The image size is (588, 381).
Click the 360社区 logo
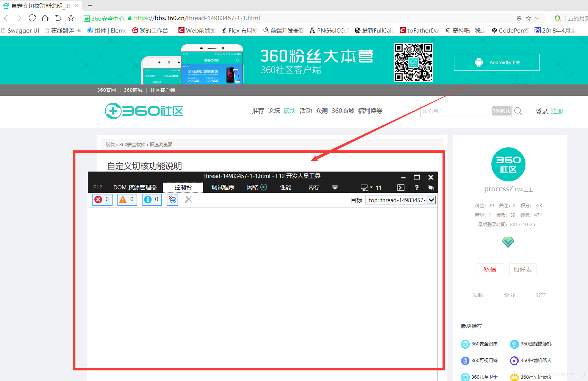coord(144,111)
